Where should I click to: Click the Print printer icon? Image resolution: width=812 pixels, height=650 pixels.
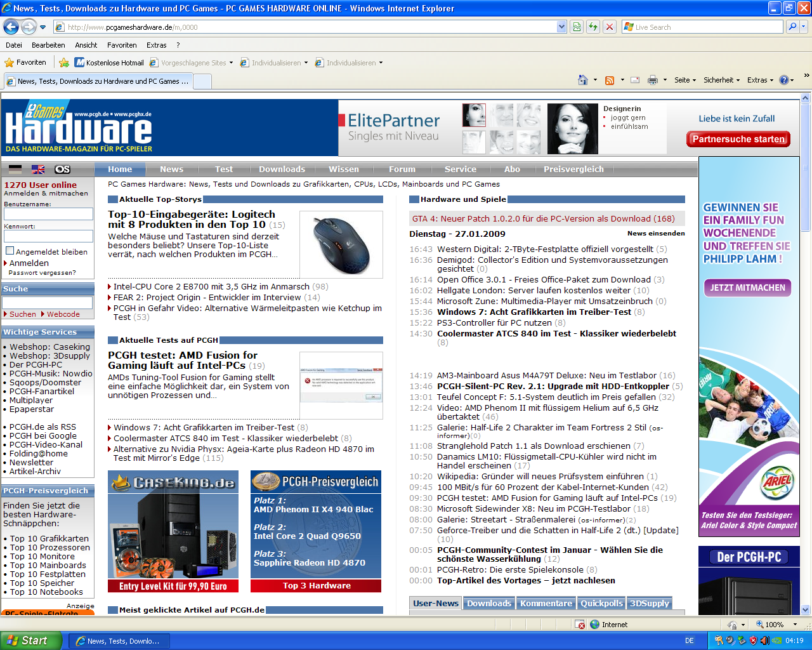click(x=652, y=80)
